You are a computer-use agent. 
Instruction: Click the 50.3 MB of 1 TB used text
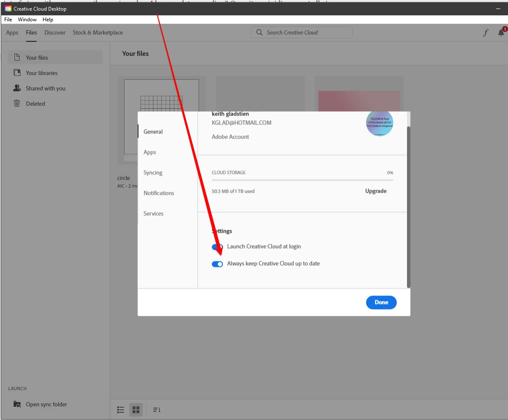[x=233, y=191]
